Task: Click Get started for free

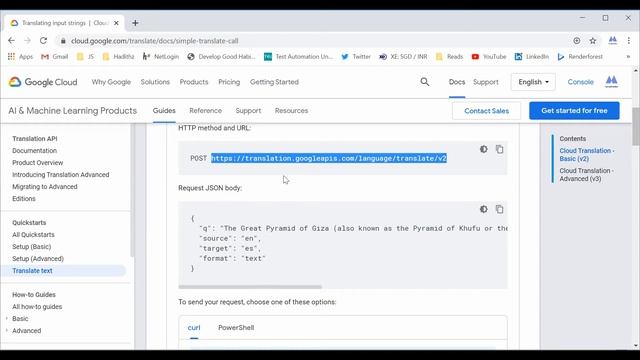Action: [574, 111]
